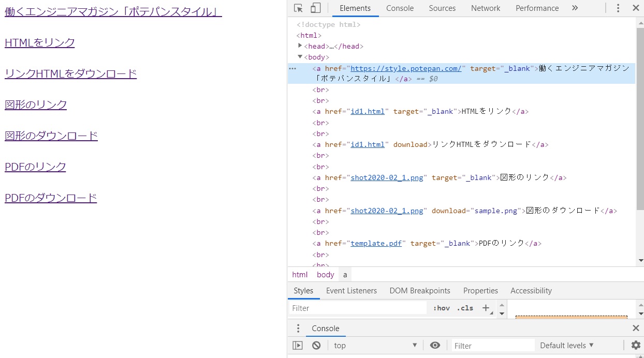Select the Event Listeners tab

click(x=352, y=291)
